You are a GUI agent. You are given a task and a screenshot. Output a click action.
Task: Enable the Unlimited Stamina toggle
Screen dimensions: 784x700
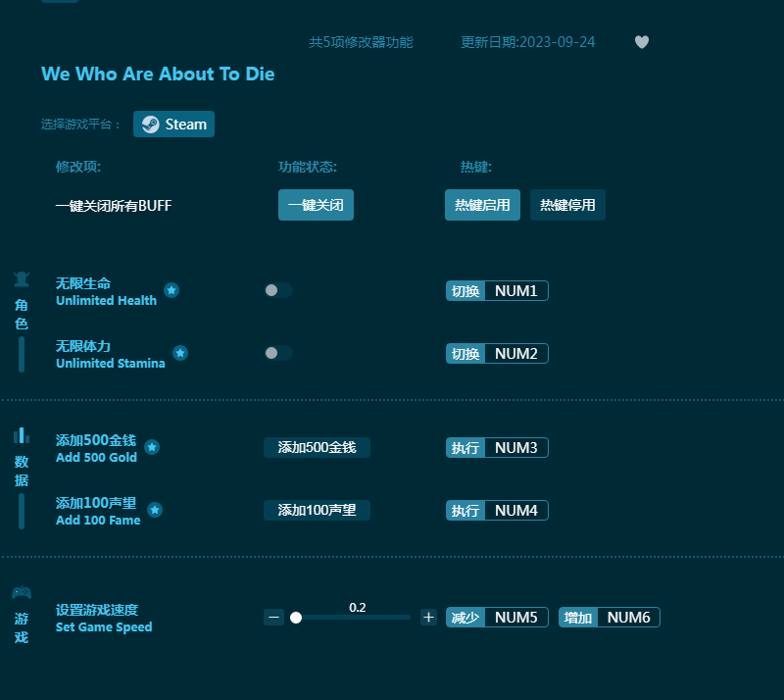pyautogui.click(x=278, y=353)
